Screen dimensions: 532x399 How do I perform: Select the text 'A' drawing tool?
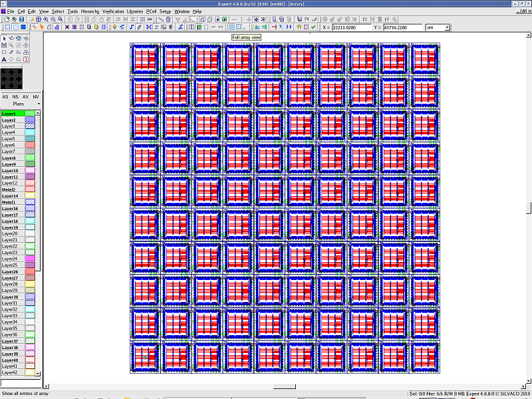[x=4, y=59]
